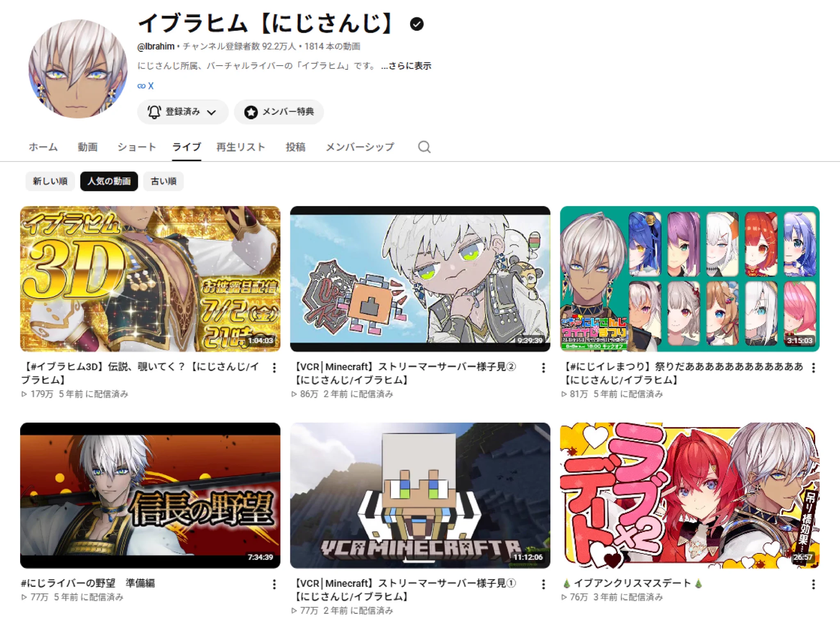Screen dimensions: 840x619
Task: Sort by 古い順 chip
Action: (x=163, y=181)
